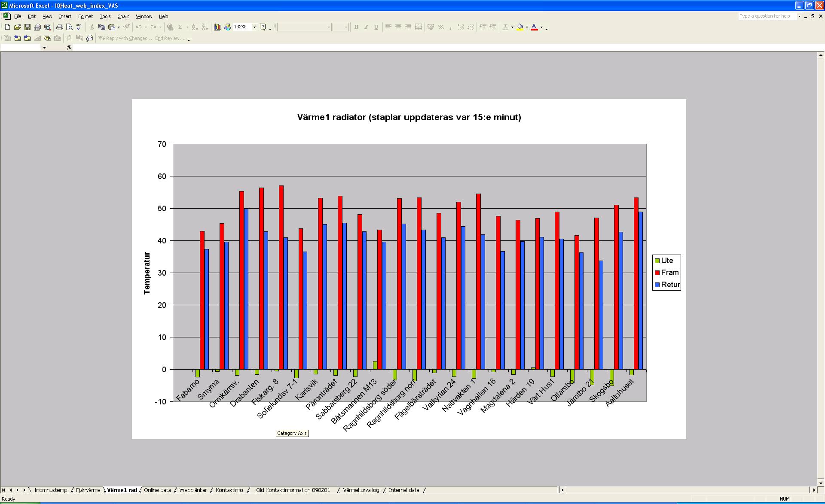Run the Spelling check tool
Screen dimensions: 825x504
79,27
